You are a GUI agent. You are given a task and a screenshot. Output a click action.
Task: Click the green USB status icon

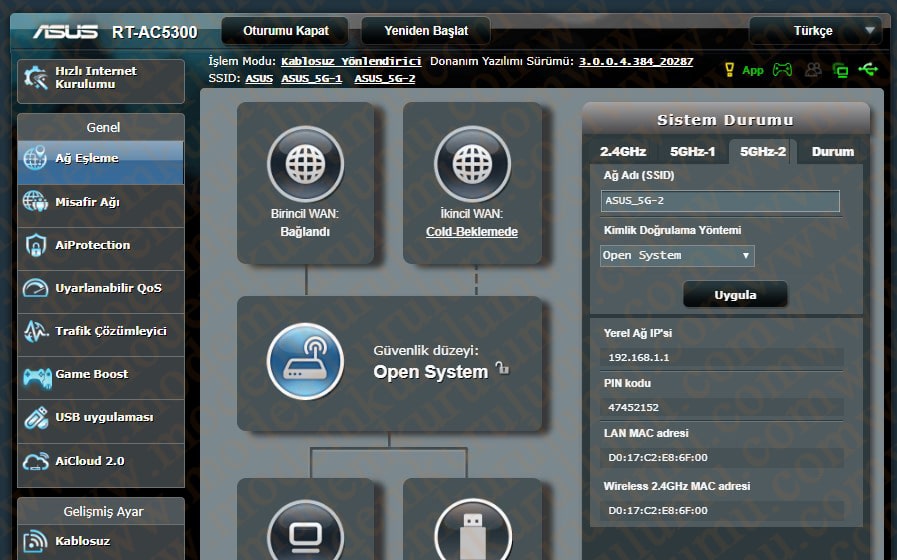[868, 69]
